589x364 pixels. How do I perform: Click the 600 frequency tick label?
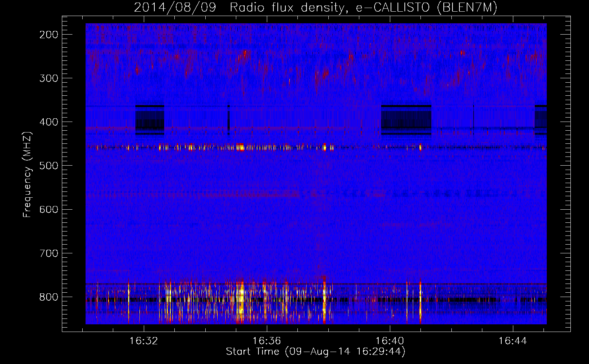pyautogui.click(x=49, y=209)
